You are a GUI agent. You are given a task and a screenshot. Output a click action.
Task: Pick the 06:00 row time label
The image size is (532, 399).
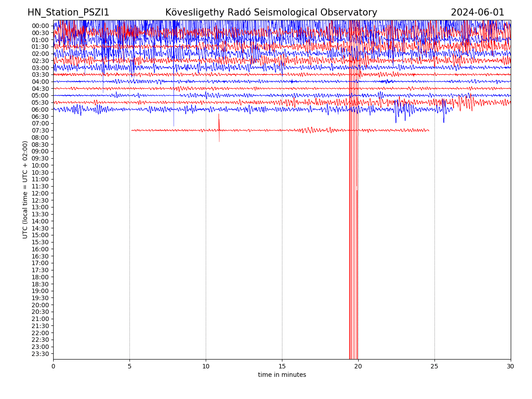tap(40, 110)
